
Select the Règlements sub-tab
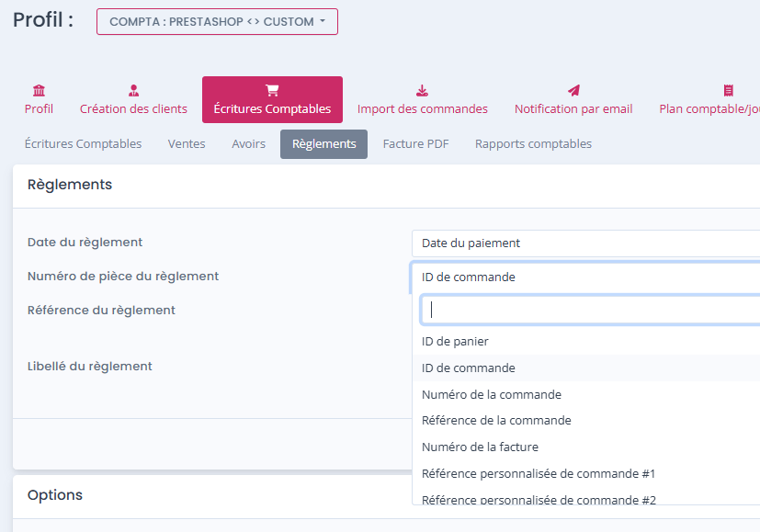(x=323, y=144)
